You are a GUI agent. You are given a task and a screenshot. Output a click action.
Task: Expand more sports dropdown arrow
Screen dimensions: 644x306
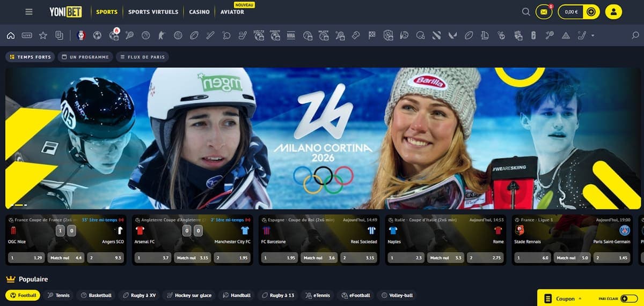point(592,36)
